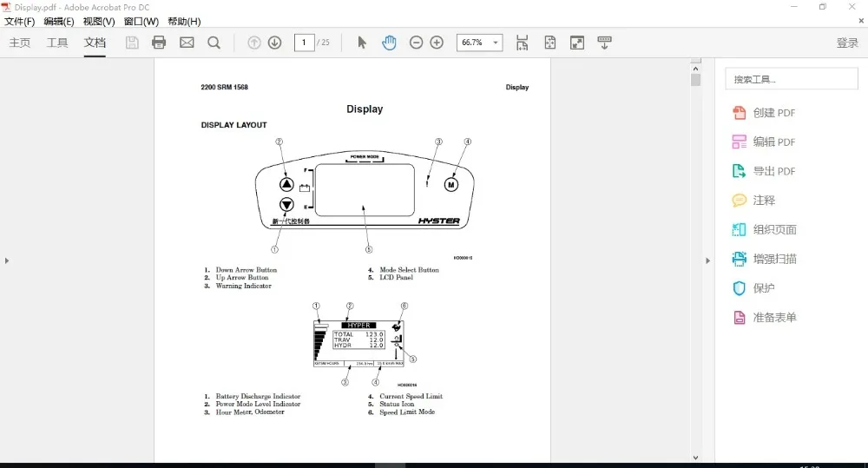Switch to the 工具 tab
The width and height of the screenshot is (868, 468).
[57, 43]
